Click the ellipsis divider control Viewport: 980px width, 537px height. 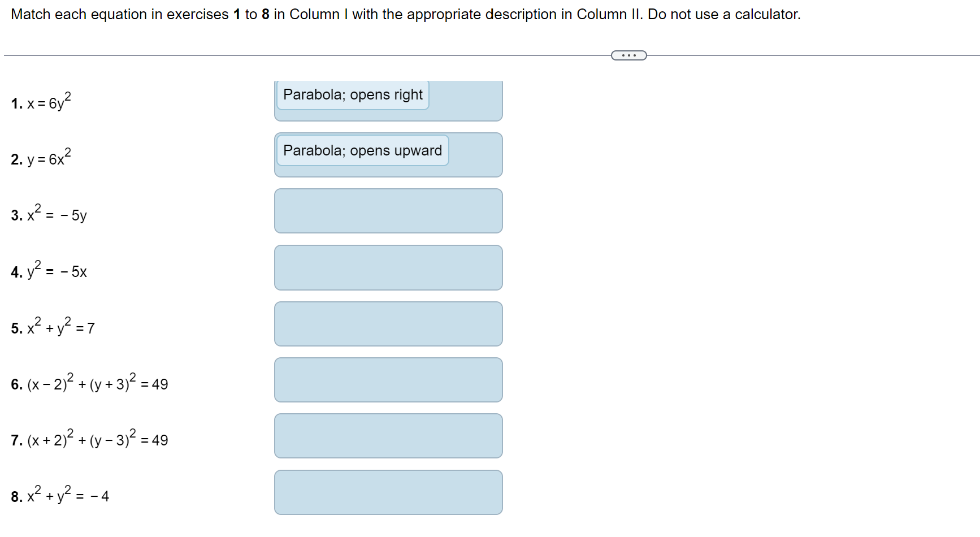[x=628, y=55]
